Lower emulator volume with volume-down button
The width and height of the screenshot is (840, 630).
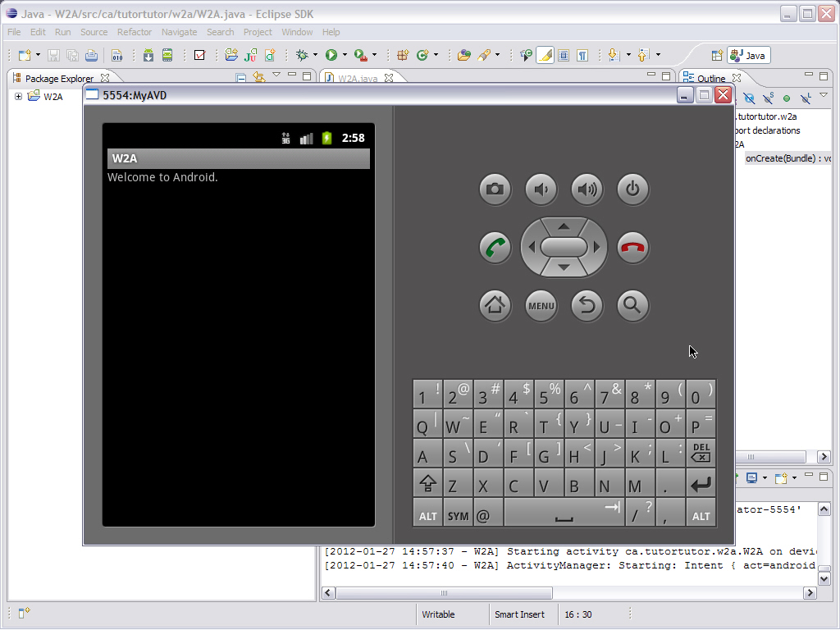541,189
